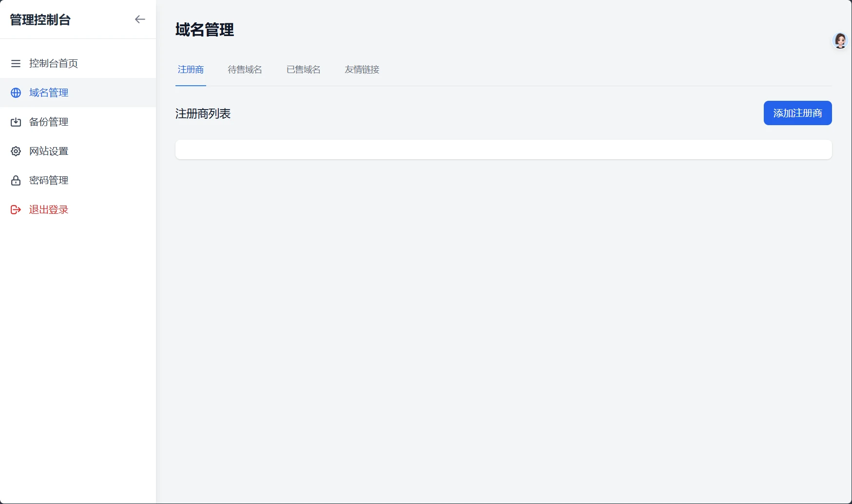Select the 域名管理 sidebar menu label

point(49,93)
